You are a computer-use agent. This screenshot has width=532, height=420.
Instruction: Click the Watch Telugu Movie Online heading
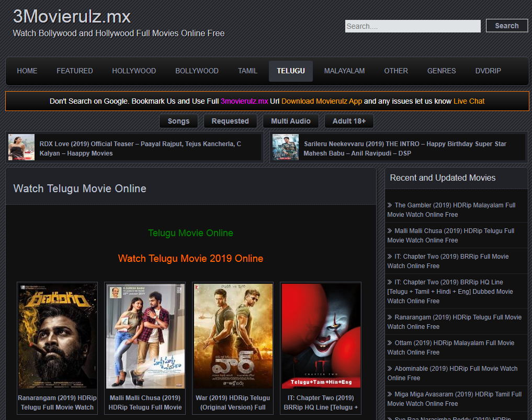(80, 189)
